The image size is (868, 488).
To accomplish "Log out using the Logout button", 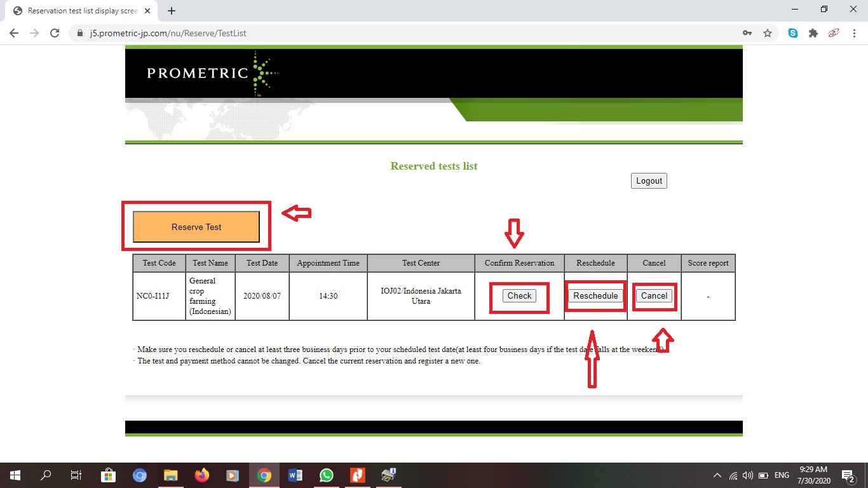I will tap(649, 180).
